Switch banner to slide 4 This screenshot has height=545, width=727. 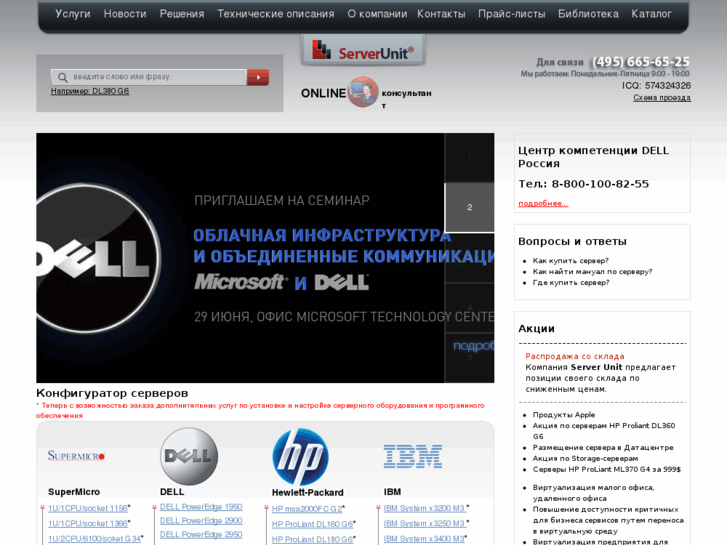point(469,308)
